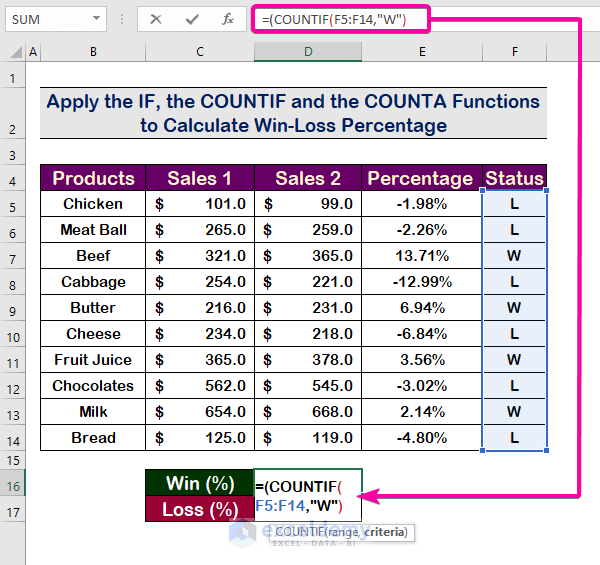
Task: Expand the Name Box dropdown arrow
Action: pyautogui.click(x=96, y=18)
